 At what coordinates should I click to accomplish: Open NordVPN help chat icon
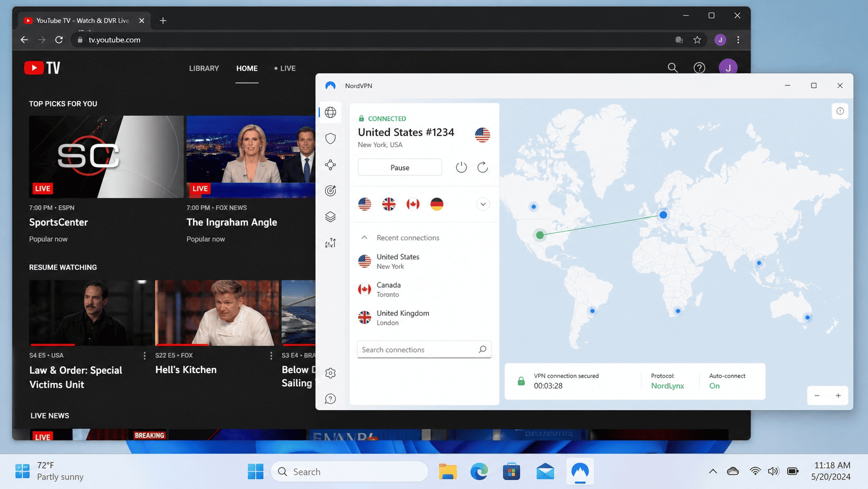pos(331,399)
